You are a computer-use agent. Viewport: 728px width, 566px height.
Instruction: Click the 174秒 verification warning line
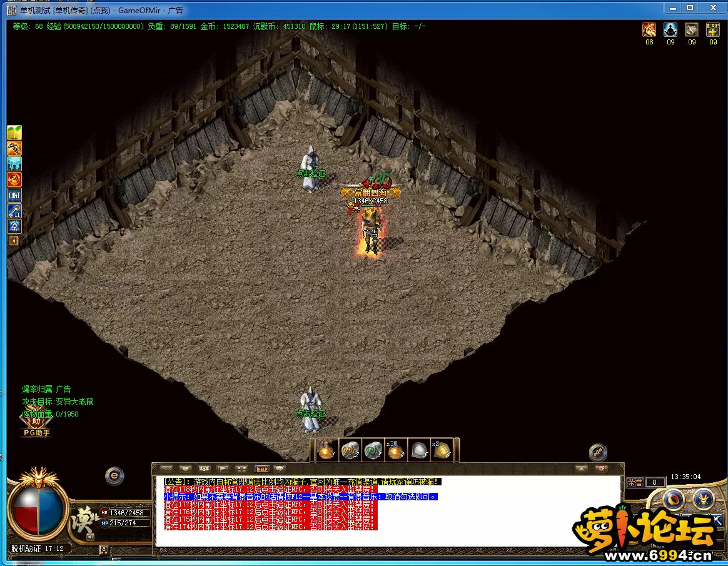pos(271,527)
